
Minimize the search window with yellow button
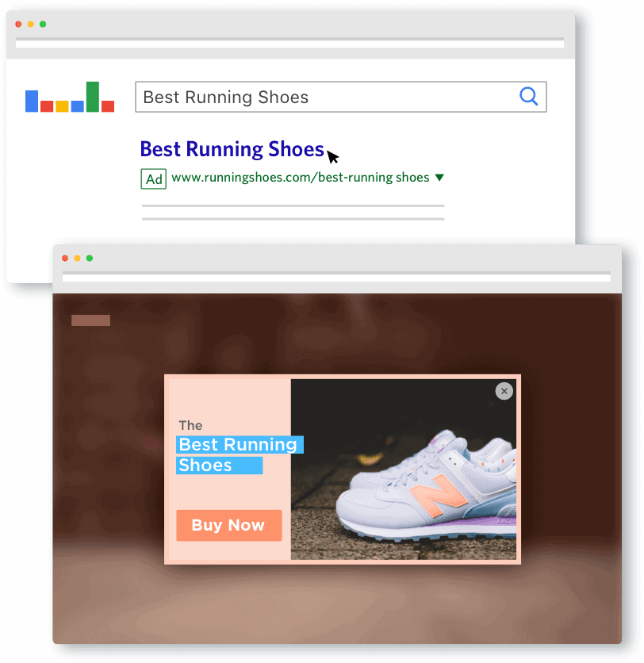pos(30,24)
